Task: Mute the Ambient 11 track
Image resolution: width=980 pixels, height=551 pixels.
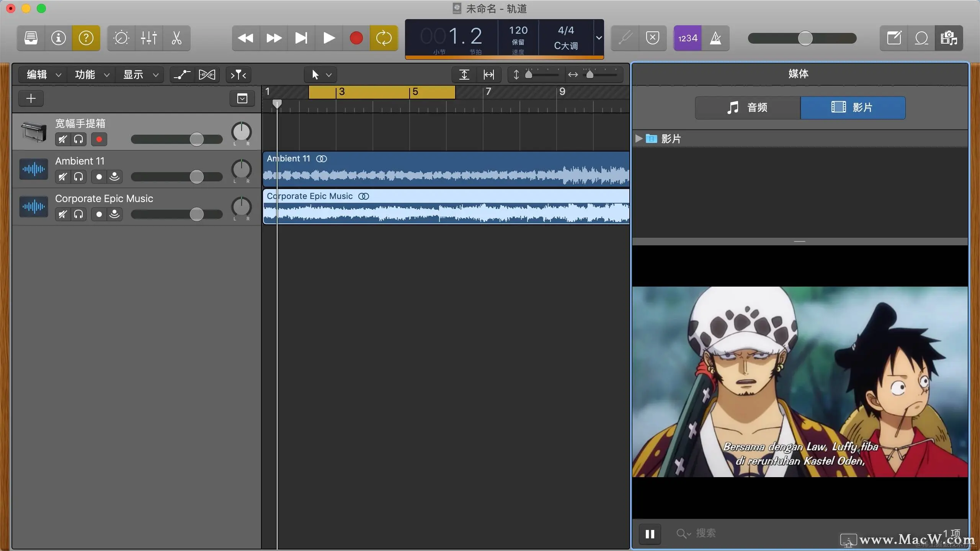Action: pos(63,177)
